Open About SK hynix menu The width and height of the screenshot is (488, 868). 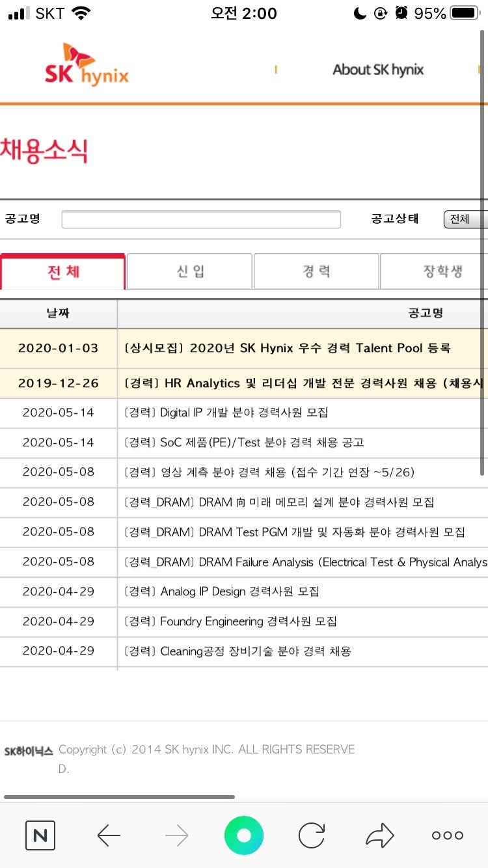coord(378,70)
